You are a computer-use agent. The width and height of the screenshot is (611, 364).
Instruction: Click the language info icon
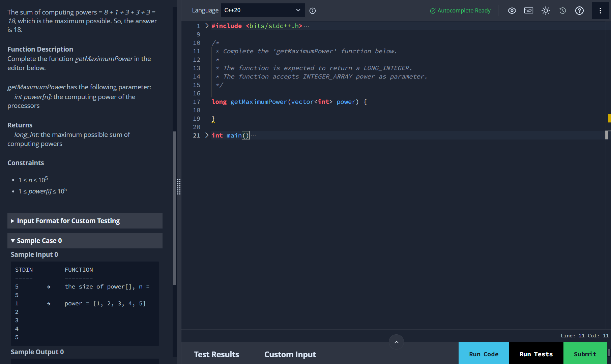click(x=313, y=11)
